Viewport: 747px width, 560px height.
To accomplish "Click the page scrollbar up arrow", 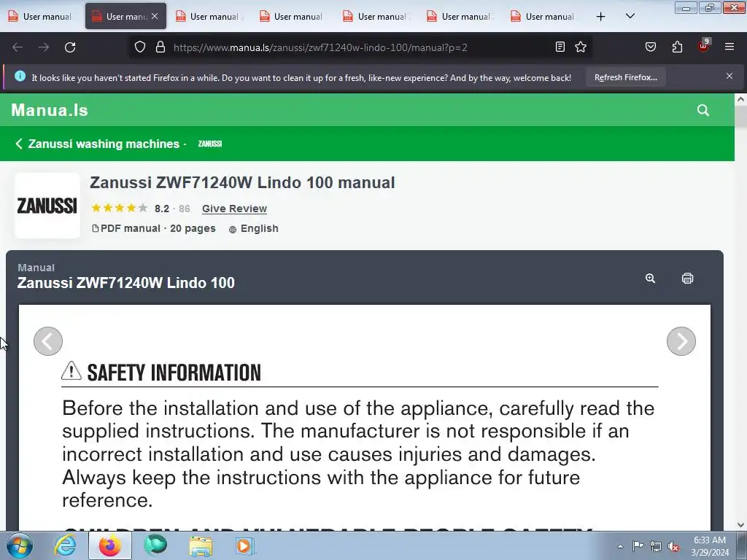I will pos(740,99).
